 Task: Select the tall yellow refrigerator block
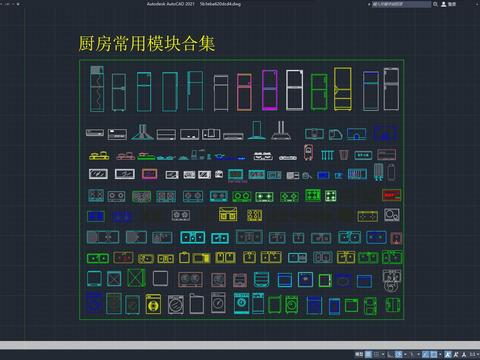[x=343, y=89]
